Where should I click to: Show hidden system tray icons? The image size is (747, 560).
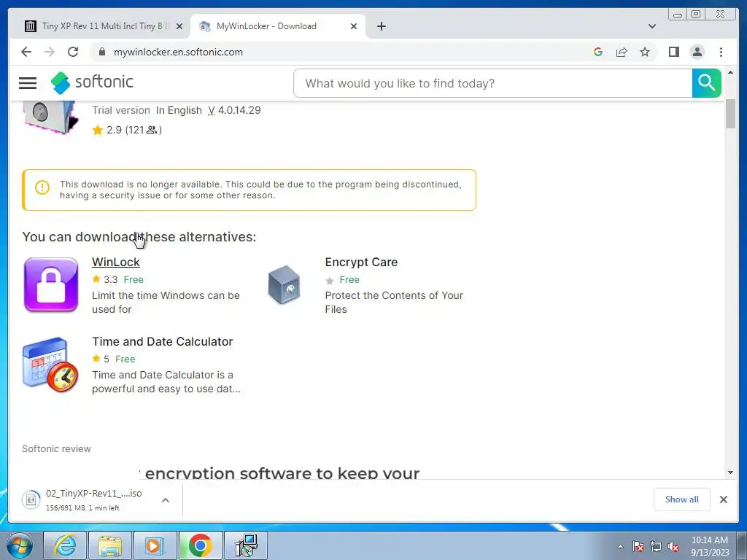click(620, 546)
